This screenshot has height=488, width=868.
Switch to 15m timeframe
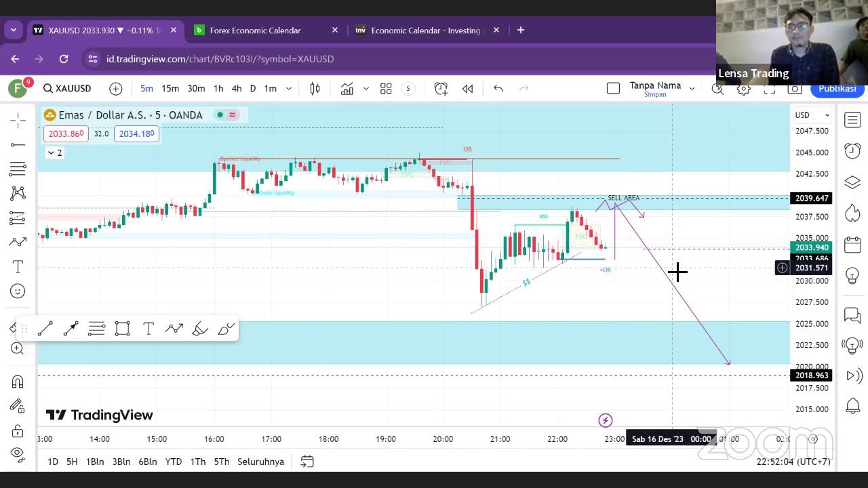tap(170, 88)
